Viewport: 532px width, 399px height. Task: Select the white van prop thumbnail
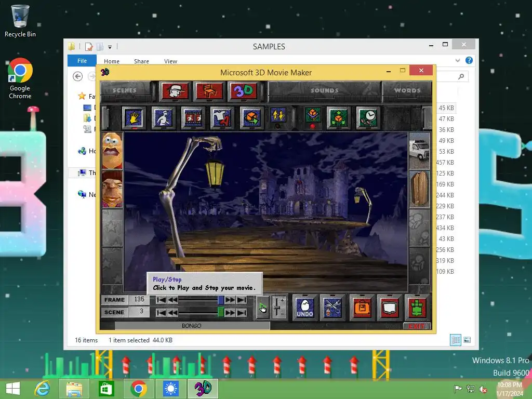pos(419,151)
